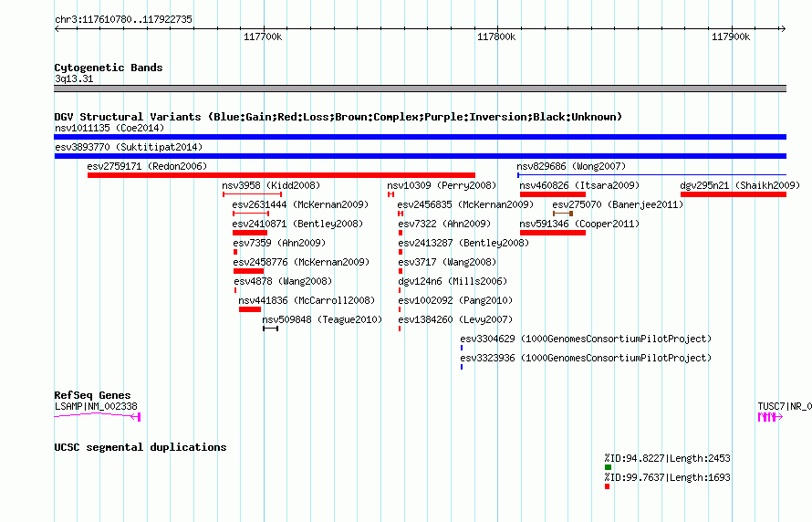This screenshot has height=522, width=812.
Task: Open nsv10309 (Perry2008) variant
Action: pyautogui.click(x=442, y=185)
